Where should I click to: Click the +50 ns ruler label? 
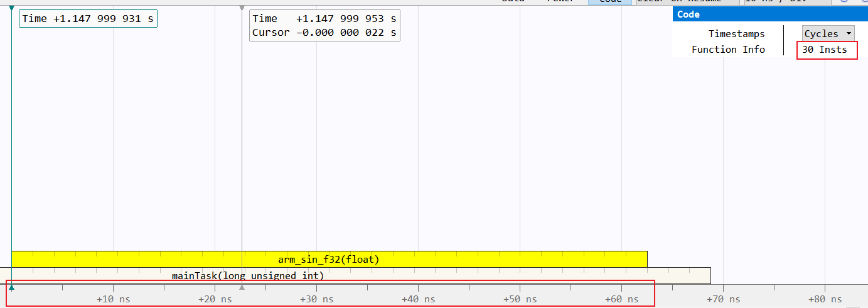[x=520, y=299]
